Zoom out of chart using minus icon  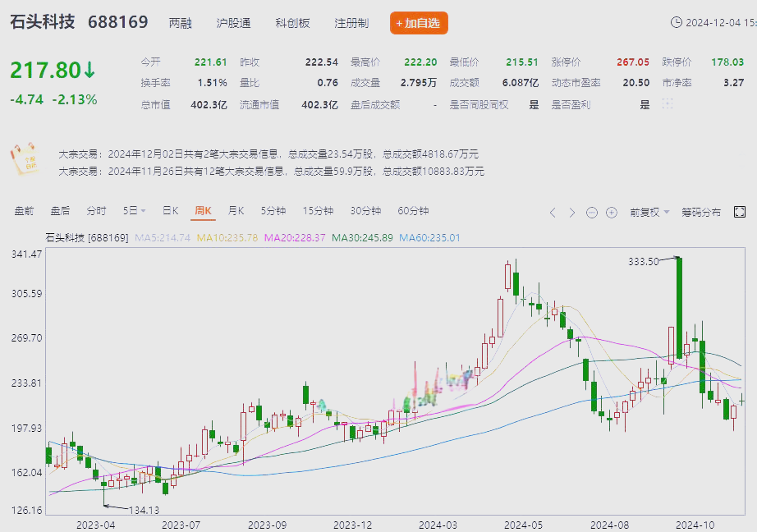(590, 212)
